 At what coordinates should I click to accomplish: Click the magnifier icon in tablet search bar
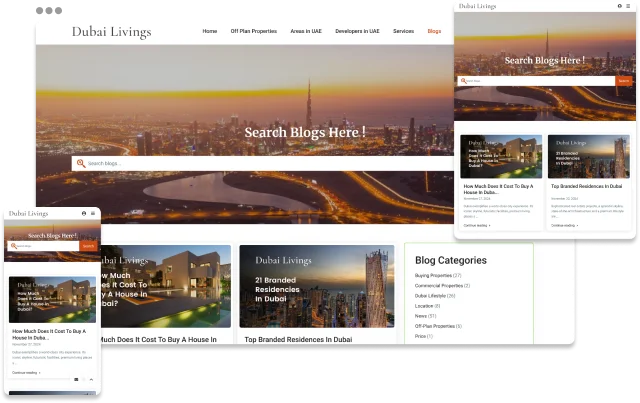[x=463, y=81]
